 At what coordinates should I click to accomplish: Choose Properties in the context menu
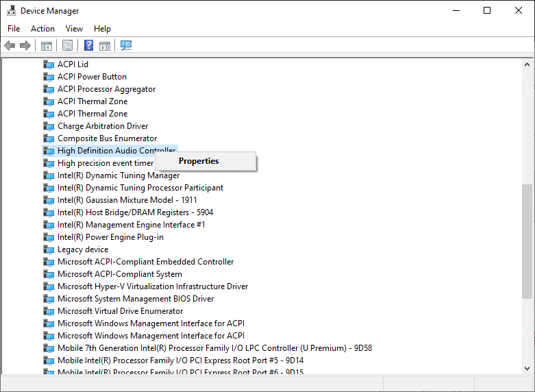(x=199, y=161)
